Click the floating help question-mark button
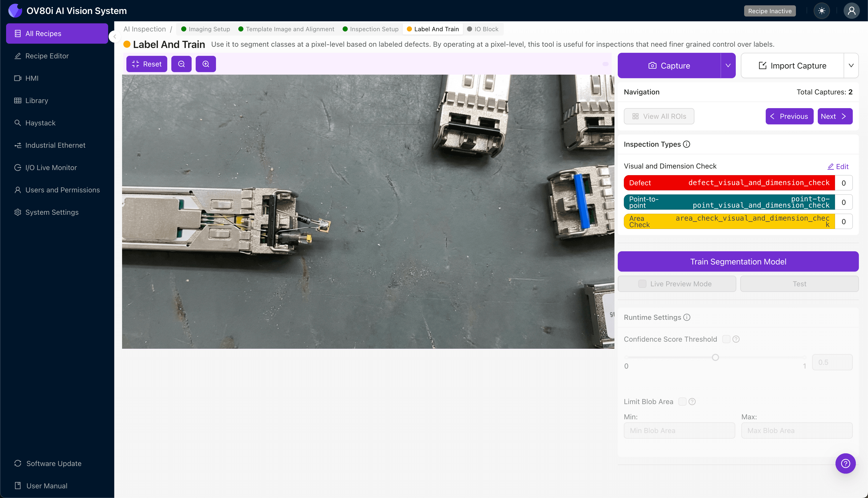 coord(845,463)
